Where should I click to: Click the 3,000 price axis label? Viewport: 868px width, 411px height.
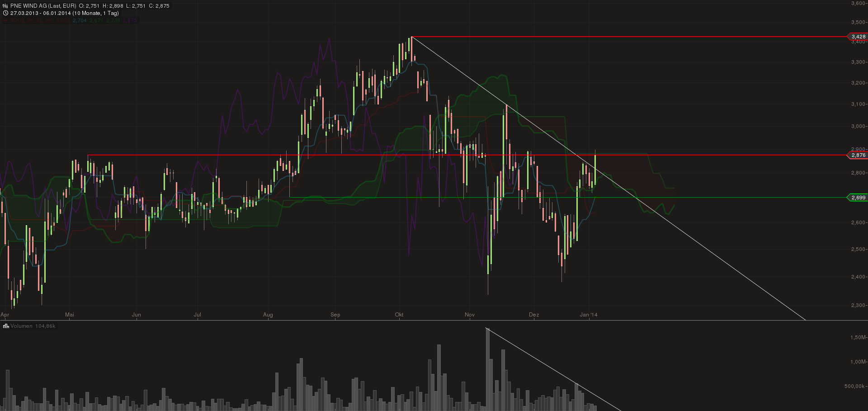point(858,126)
